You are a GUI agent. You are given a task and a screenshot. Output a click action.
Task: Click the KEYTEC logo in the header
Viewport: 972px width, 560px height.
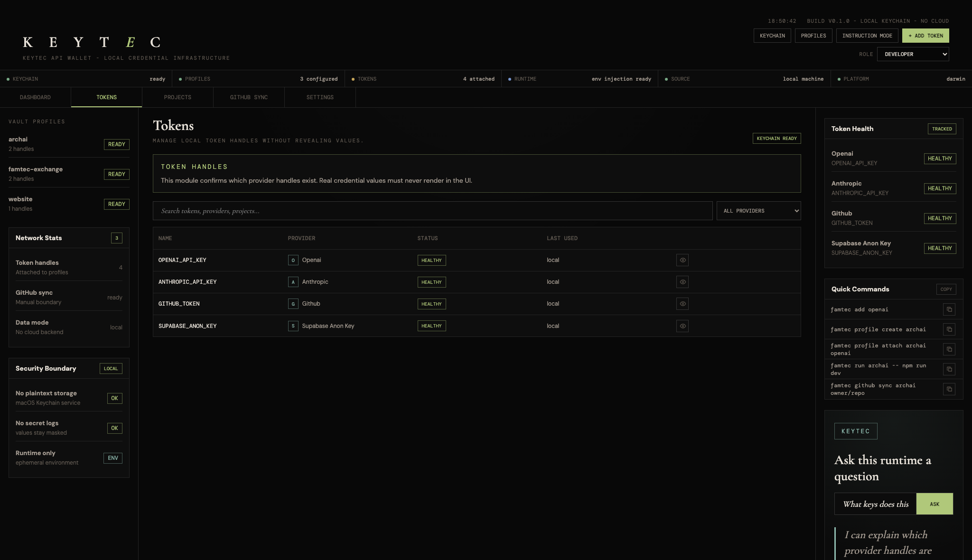click(92, 42)
